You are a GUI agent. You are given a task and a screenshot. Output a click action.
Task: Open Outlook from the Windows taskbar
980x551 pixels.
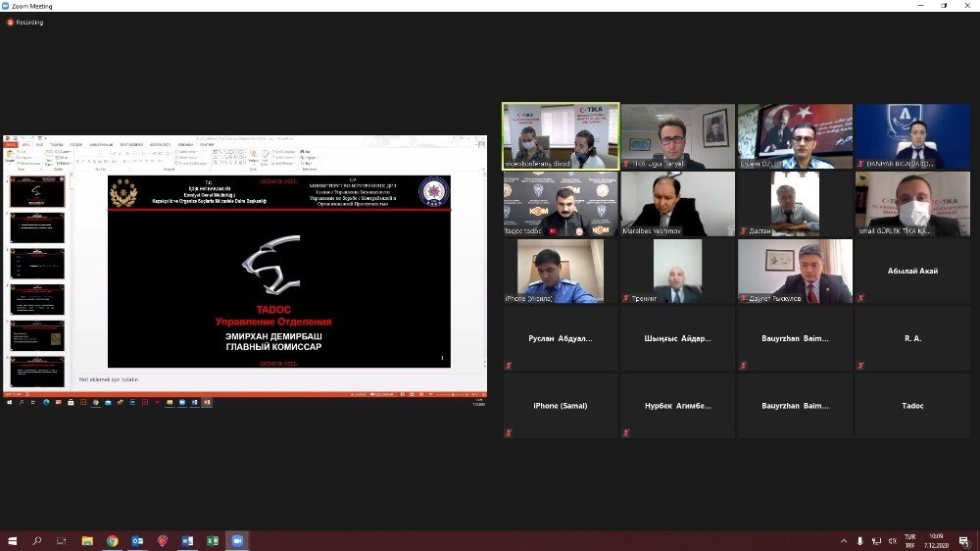tap(137, 540)
